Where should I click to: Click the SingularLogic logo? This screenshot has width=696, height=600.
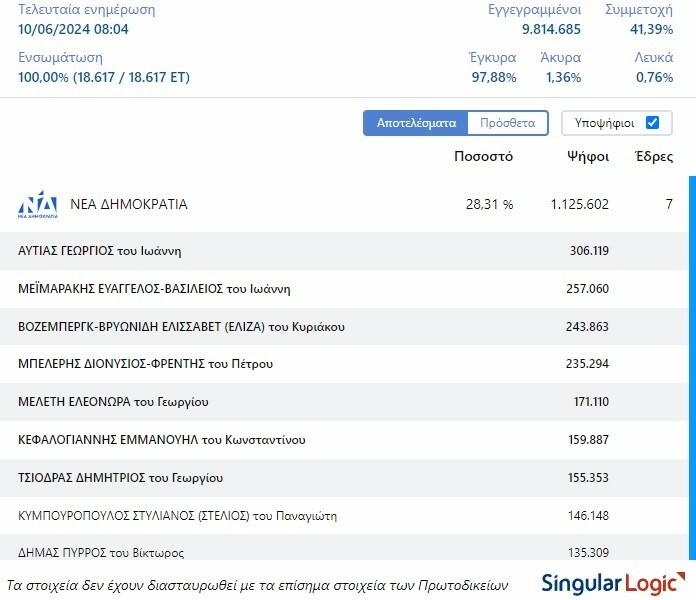[x=613, y=584]
